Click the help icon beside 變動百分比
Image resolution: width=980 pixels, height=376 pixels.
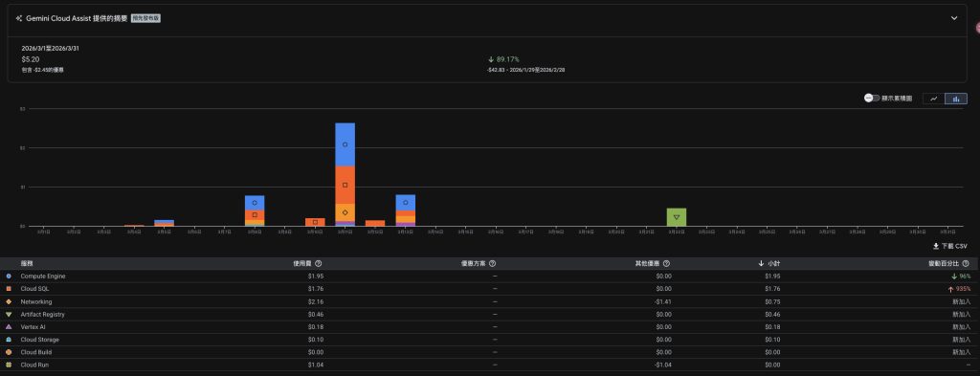pyautogui.click(x=966, y=263)
